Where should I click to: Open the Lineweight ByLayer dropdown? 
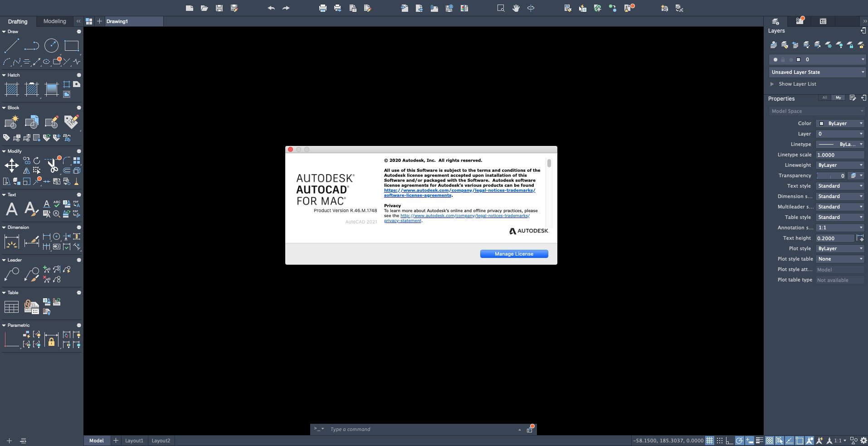coord(840,165)
